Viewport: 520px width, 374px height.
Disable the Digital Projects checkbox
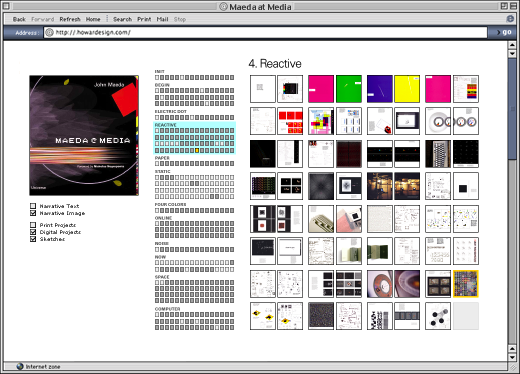point(33,232)
